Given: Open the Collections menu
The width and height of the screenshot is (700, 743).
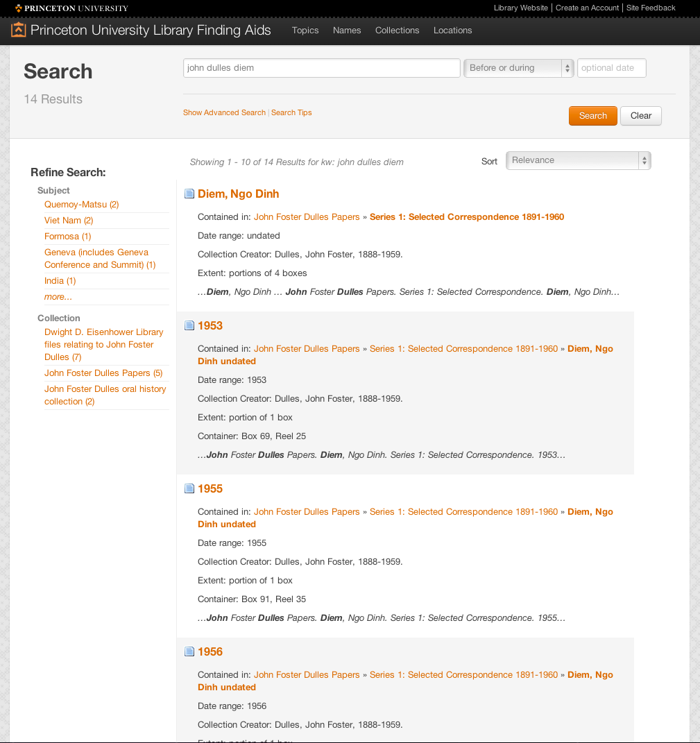Looking at the screenshot, I should pos(397,31).
